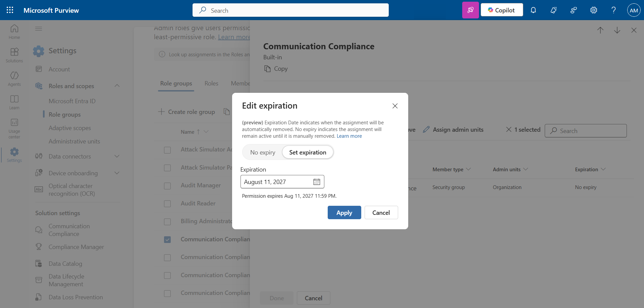
Task: Open Agents in the left rail
Action: tap(14, 79)
